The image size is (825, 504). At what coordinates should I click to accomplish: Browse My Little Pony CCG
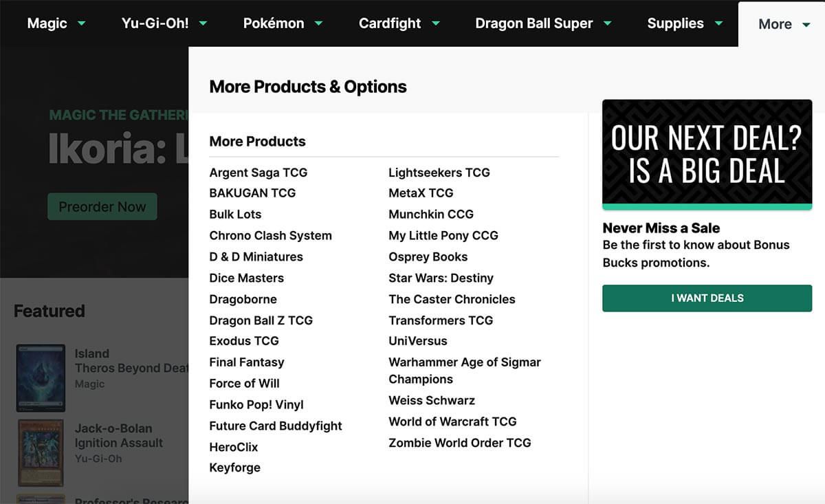[x=443, y=236]
